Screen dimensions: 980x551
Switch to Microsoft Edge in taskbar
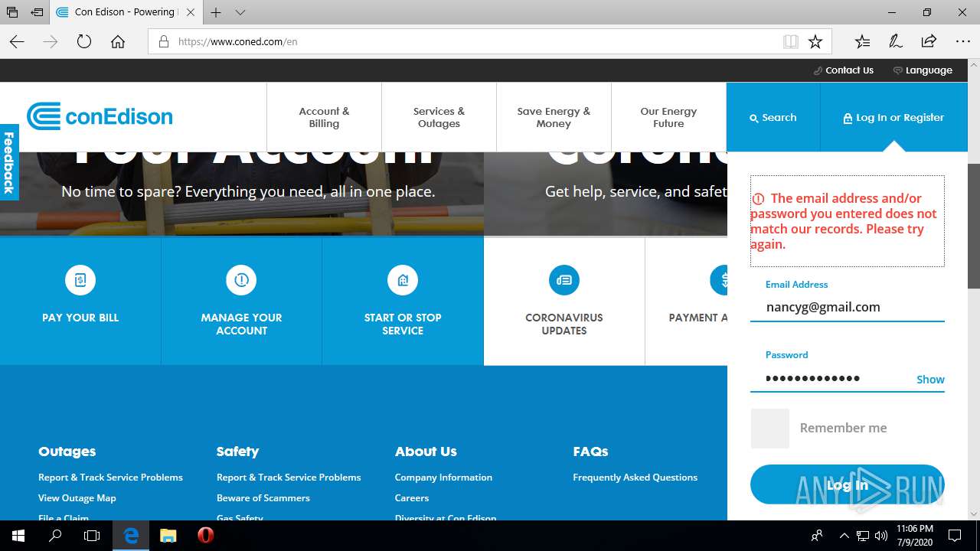[x=132, y=536]
